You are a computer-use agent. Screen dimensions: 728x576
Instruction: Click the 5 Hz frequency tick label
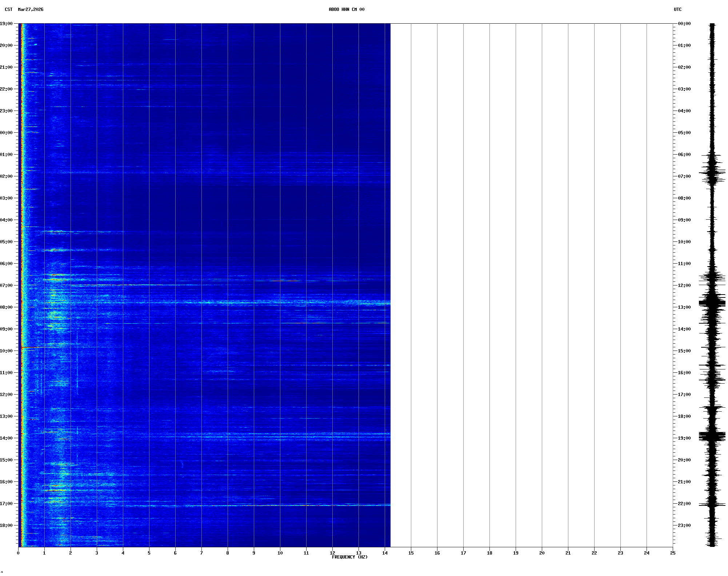[x=149, y=553]
